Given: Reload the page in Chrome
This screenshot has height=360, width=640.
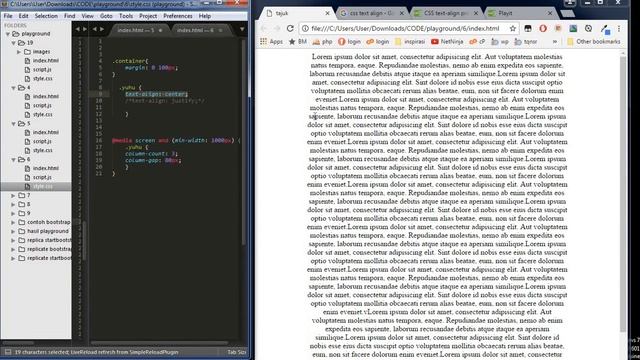Looking at the screenshot, I should point(290,29).
